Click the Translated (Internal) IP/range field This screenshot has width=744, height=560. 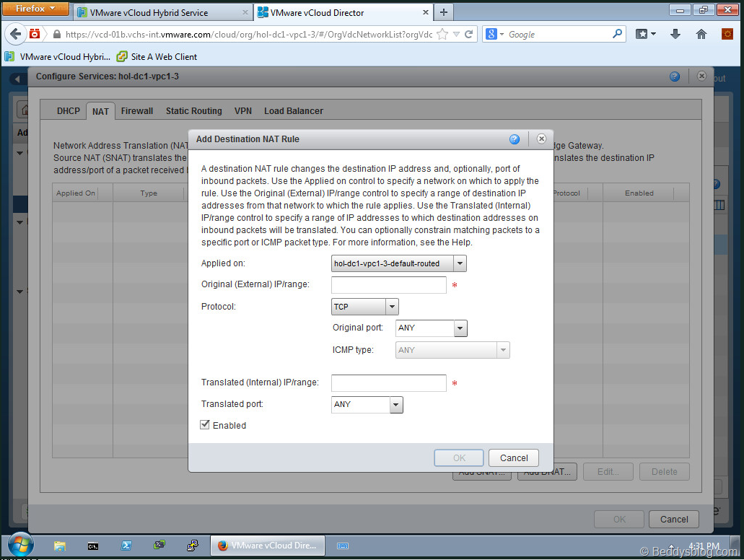click(x=389, y=383)
